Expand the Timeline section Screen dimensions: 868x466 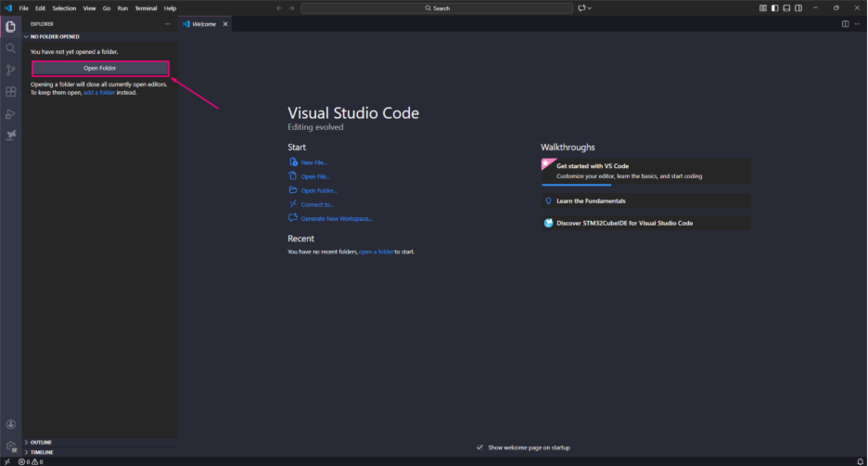click(x=42, y=452)
